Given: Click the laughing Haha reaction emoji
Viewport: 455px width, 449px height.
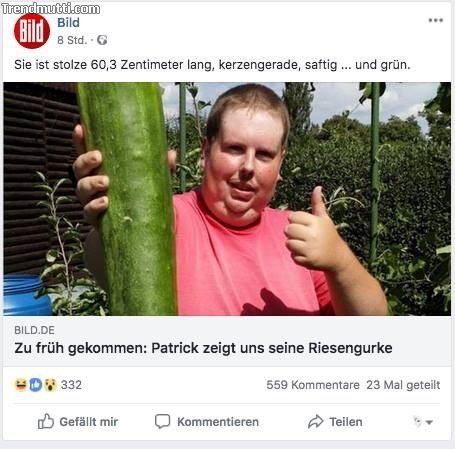Looking at the screenshot, I should (x=21, y=385).
